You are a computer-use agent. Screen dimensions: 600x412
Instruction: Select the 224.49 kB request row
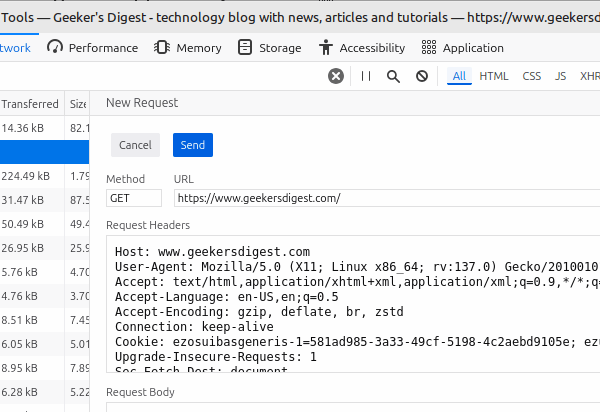tap(32, 176)
